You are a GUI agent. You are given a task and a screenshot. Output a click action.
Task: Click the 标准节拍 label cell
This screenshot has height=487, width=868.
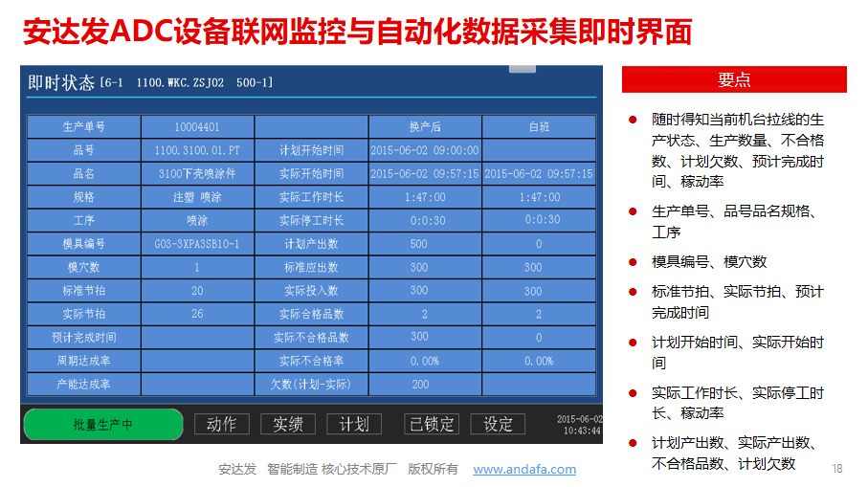pos(83,291)
